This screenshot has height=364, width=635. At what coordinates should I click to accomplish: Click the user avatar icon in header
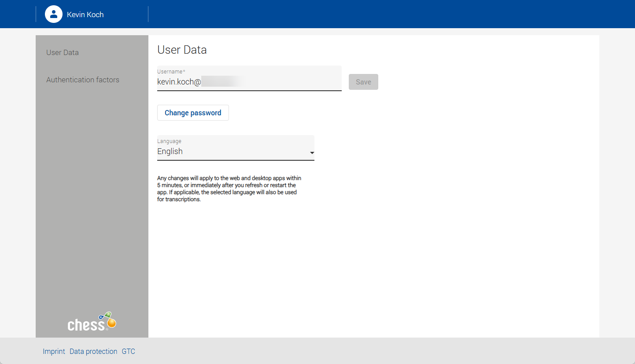tap(53, 14)
